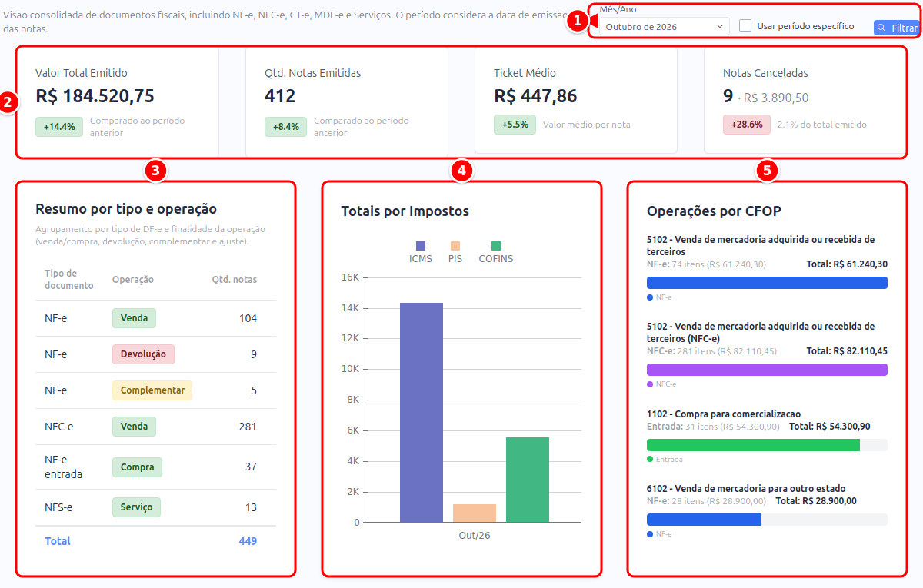
Task: Click the +28.6% red badge in Notas Canceladas
Action: 747,124
